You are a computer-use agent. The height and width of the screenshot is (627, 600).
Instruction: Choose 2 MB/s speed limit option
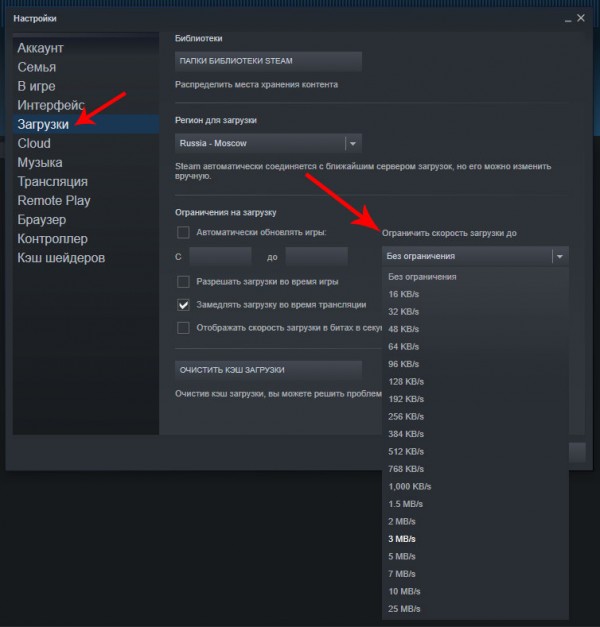(x=475, y=521)
